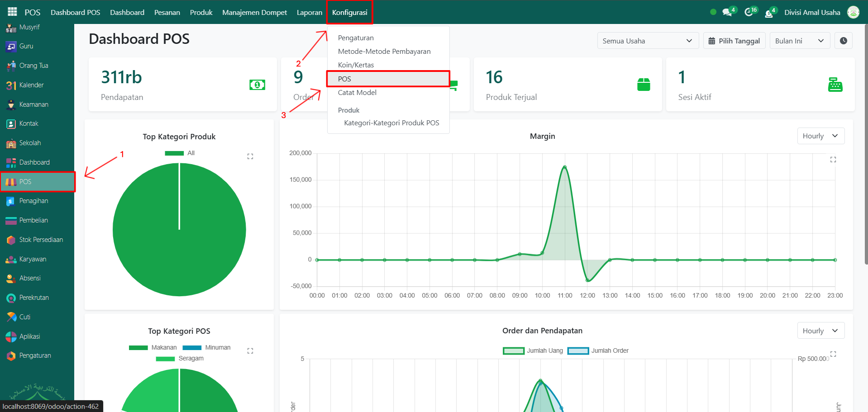Open the activities clock icon with badge 16
The width and height of the screenshot is (868, 412).
pyautogui.click(x=749, y=12)
